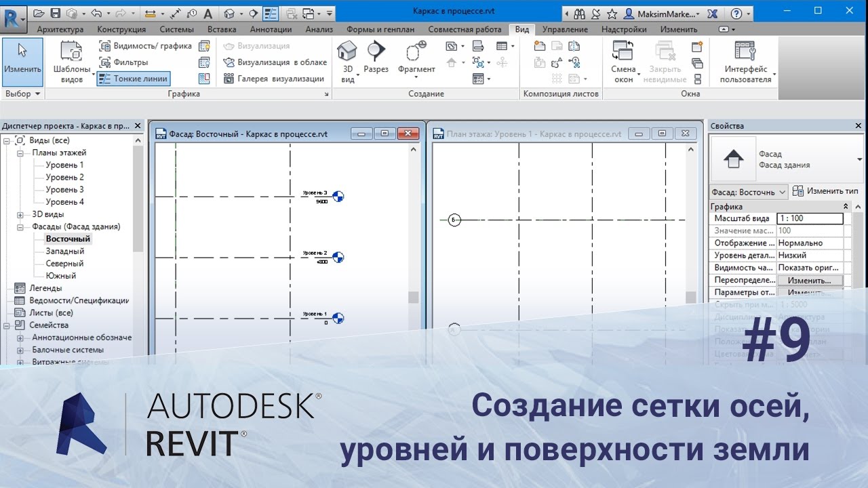Viewport: 868px width, 488px height.
Task: Click the Autodesk Exchange X icon
Action: click(x=712, y=14)
